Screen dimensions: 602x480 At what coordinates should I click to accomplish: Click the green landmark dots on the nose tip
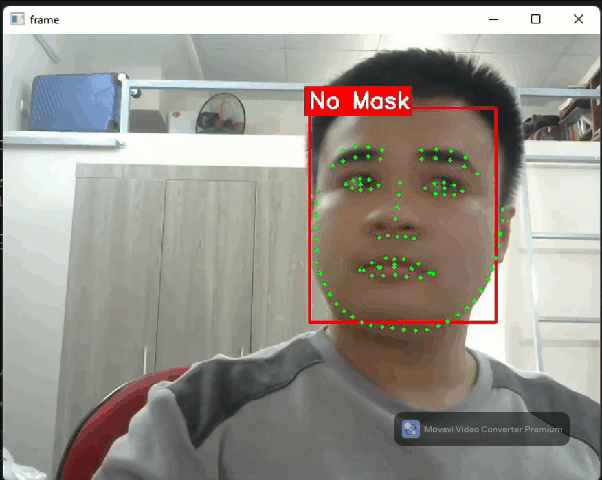point(398,236)
